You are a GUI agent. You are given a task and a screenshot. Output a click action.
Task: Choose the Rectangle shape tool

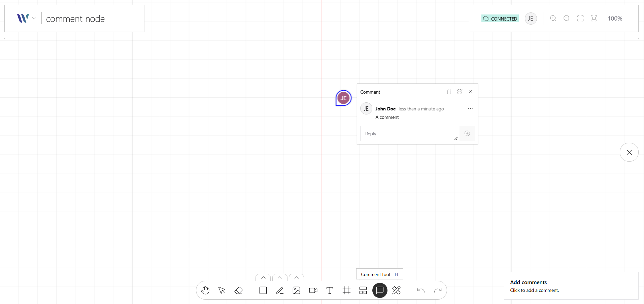point(263,290)
